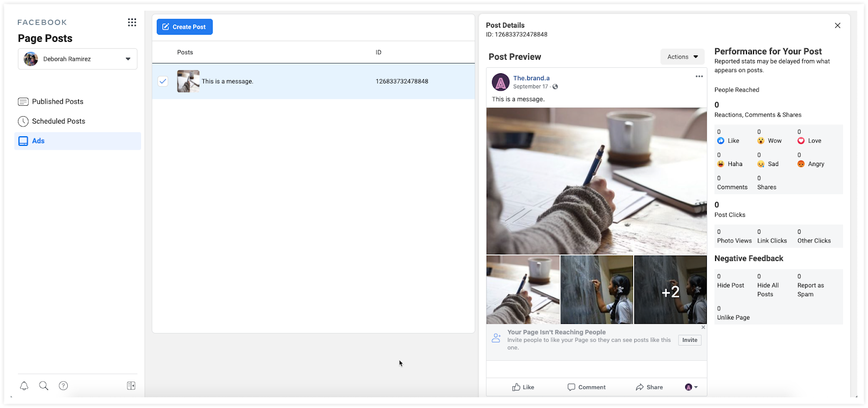Click the Sad reaction emoji
Viewport: 868px width, 408px height.
coord(761,164)
